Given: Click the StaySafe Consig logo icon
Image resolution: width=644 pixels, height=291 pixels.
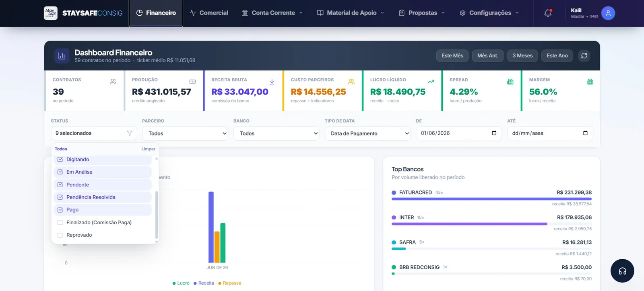Looking at the screenshot, I should point(51,13).
